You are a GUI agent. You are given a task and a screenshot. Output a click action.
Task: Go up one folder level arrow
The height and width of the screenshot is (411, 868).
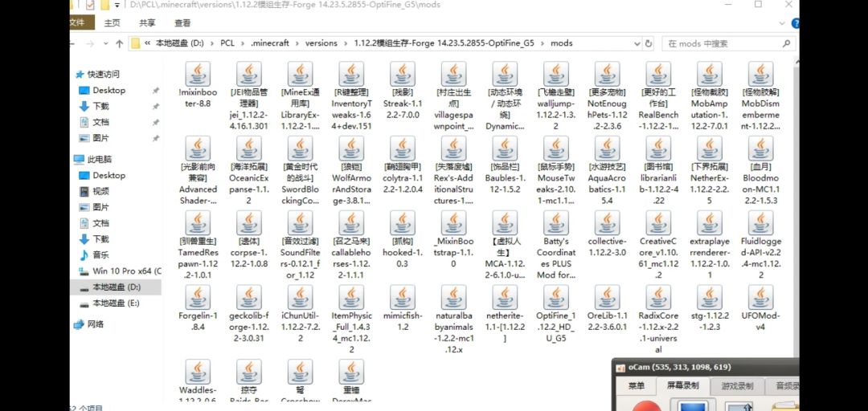119,43
